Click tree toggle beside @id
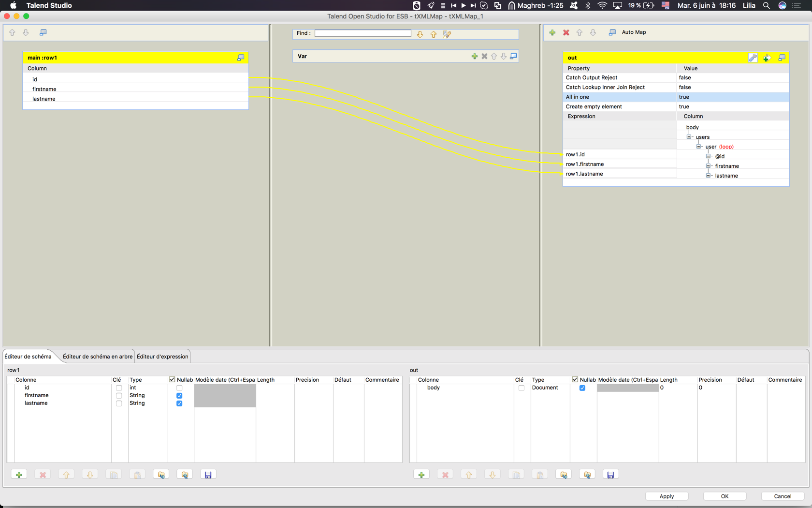Viewport: 812px width, 508px height. (x=709, y=156)
